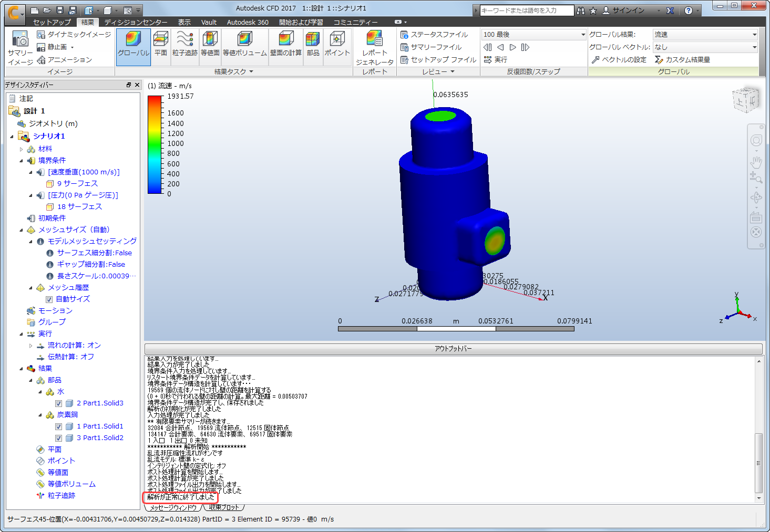Image resolution: width=770 pixels, height=532 pixels.
Task: Expand the レビュー panel dropdown
Action: 438,72
